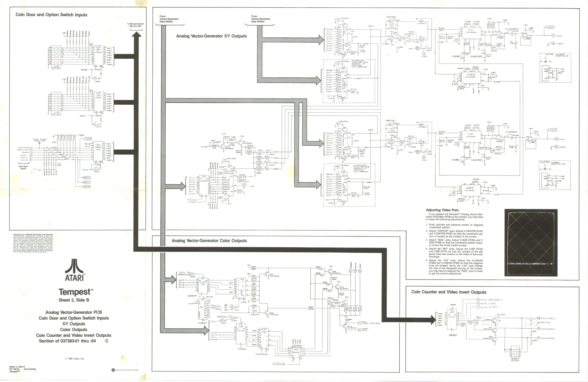
Task: Click the 'DIAG STEP' test pad square
Action: pos(39,143)
